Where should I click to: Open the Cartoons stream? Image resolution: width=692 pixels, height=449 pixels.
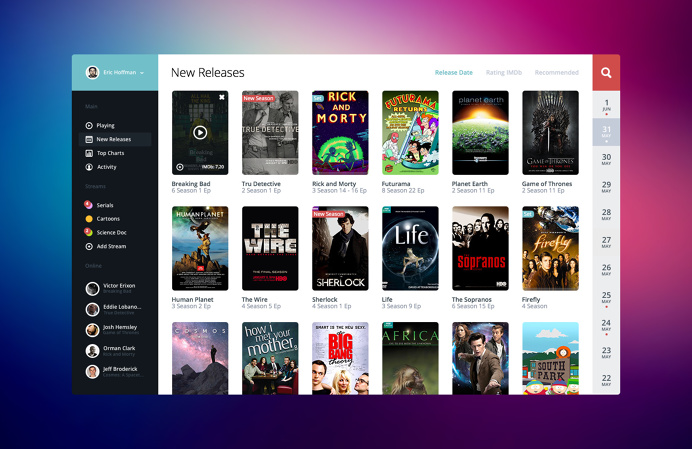(108, 219)
